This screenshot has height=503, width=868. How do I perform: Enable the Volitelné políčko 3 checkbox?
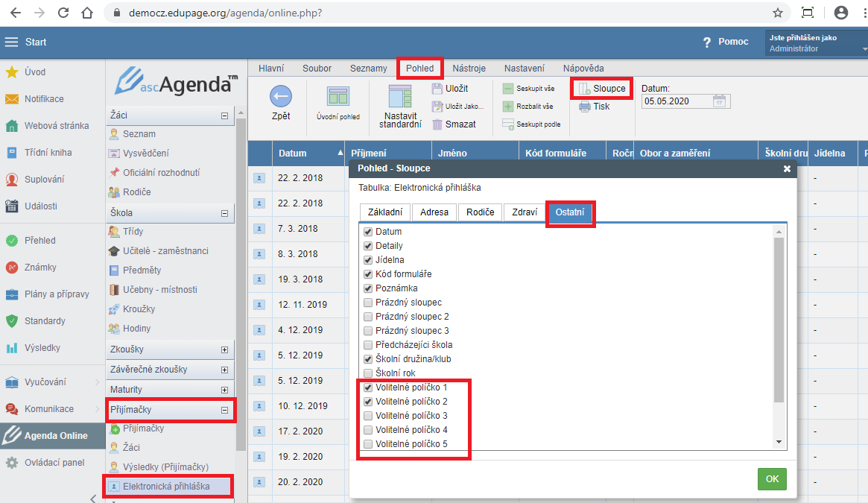(368, 416)
